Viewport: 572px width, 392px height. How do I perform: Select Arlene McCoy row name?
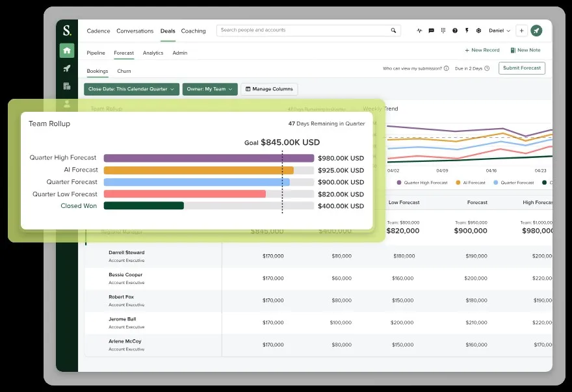125,341
